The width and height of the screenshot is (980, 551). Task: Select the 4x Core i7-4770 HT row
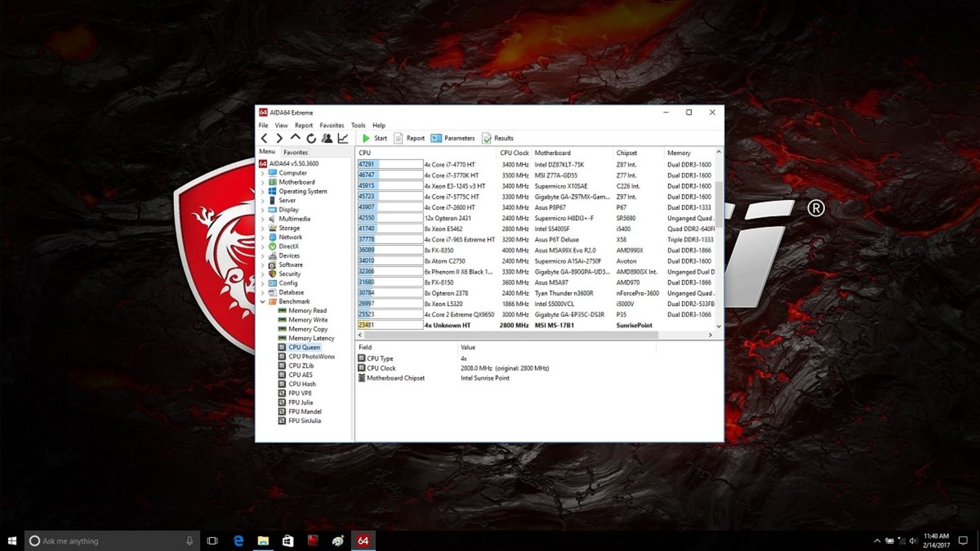tap(535, 165)
